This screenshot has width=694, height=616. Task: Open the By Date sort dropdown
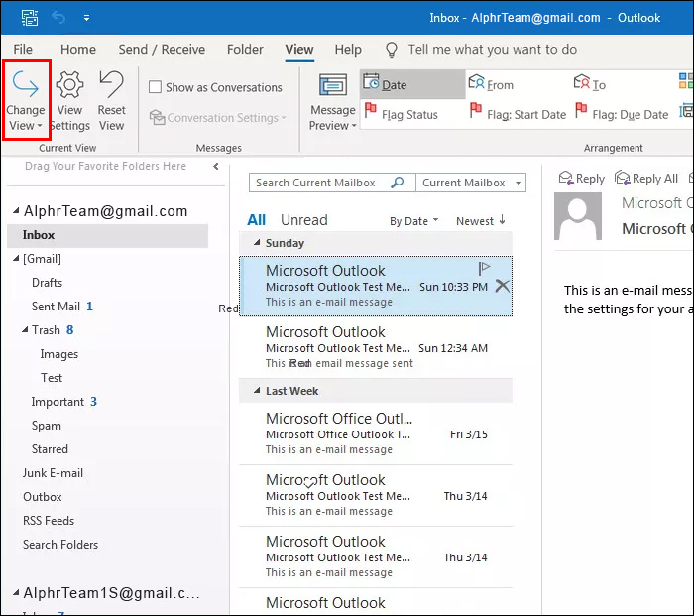coord(413,220)
